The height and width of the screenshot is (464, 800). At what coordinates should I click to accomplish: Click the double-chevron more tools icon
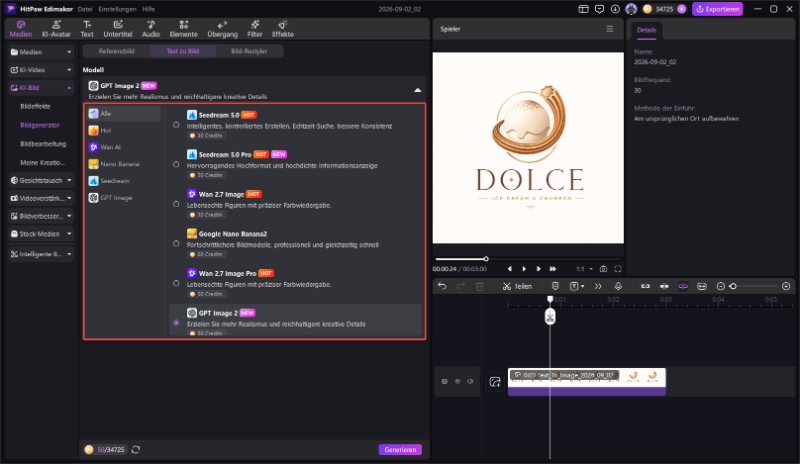(x=598, y=286)
